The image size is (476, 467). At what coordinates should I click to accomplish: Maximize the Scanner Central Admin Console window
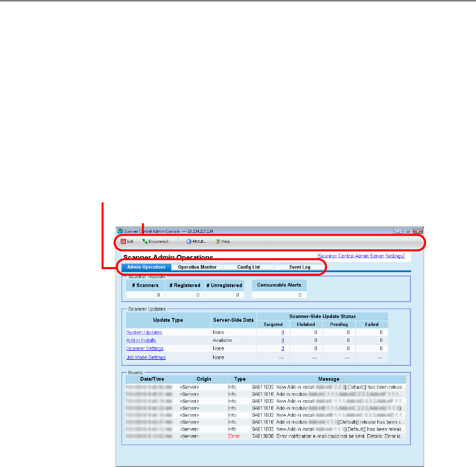coord(408,231)
